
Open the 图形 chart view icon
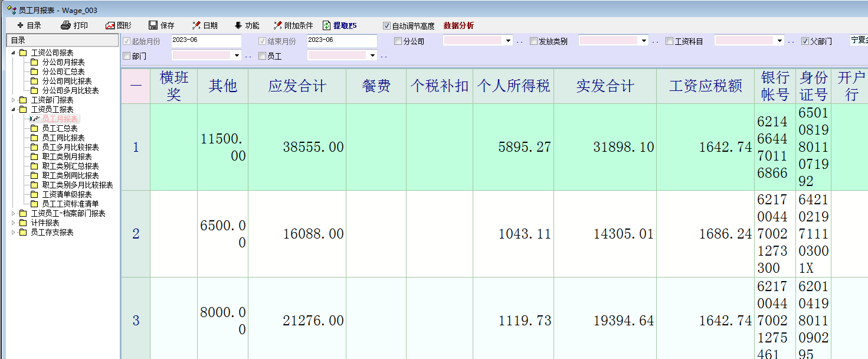[110, 26]
